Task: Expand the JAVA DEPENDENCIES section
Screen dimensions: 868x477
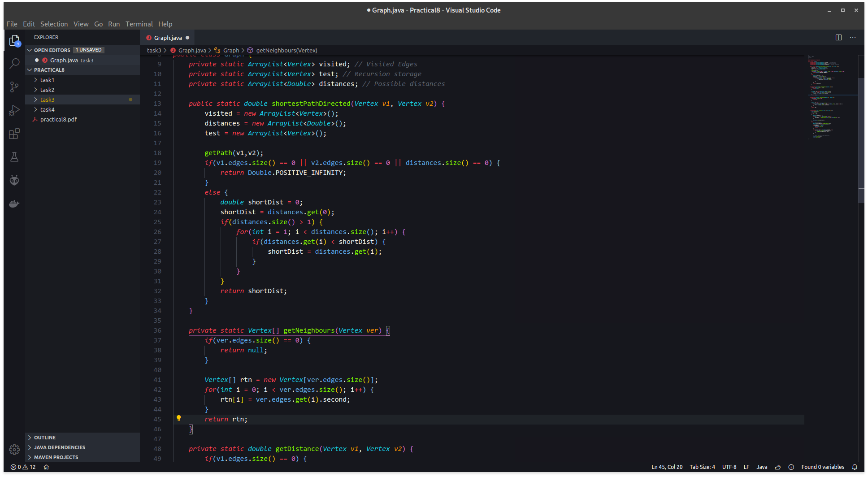Action: tap(59, 447)
